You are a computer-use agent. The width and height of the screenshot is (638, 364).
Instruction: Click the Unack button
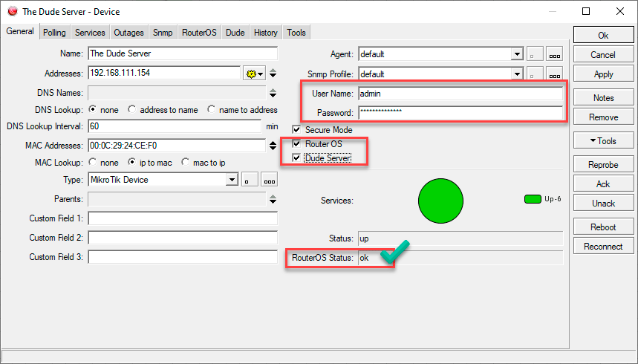(x=603, y=204)
